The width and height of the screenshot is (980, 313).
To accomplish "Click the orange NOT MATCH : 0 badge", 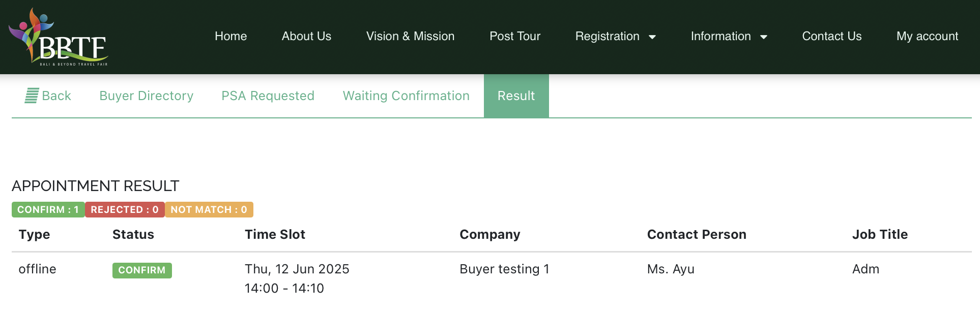I will click(209, 210).
